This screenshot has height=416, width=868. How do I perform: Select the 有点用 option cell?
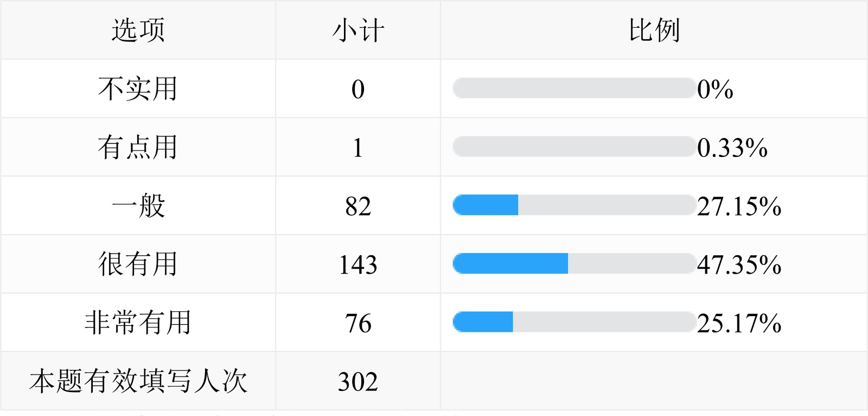(138, 148)
